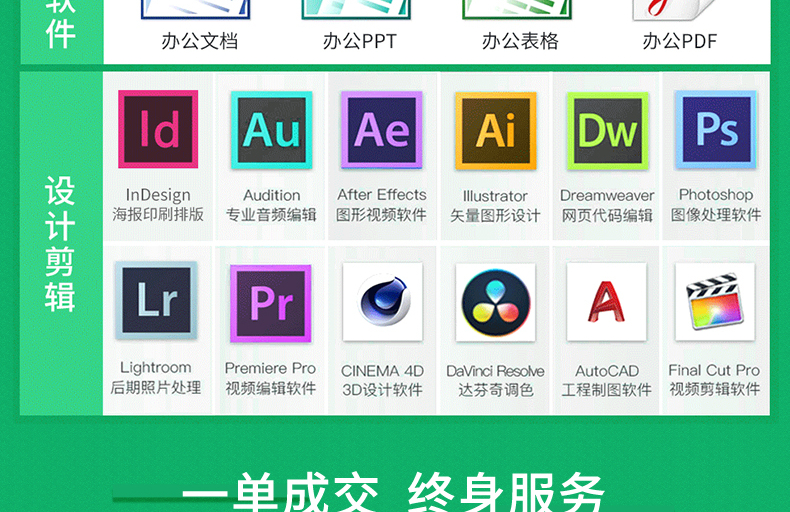Click the CINEMA 4D name text
This screenshot has width=790, height=512.
point(382,371)
